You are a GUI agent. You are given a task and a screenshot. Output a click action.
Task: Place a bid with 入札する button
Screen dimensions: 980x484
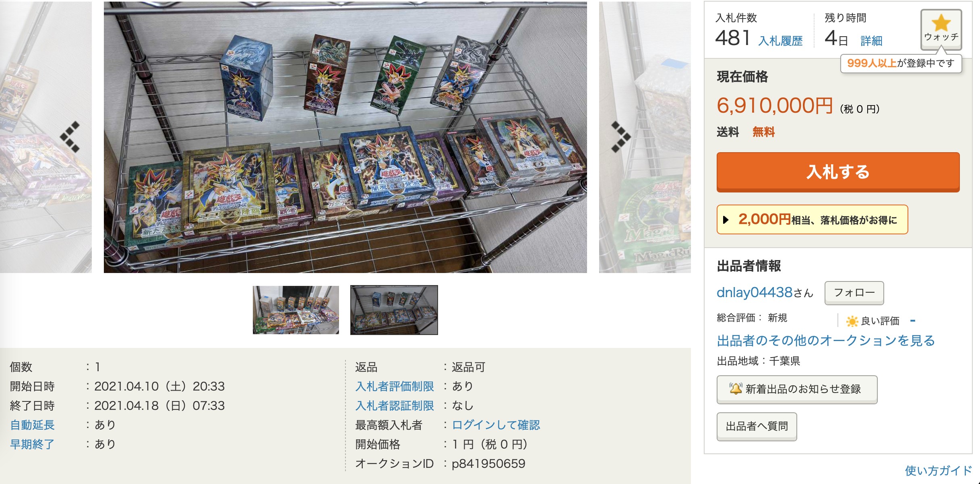838,172
